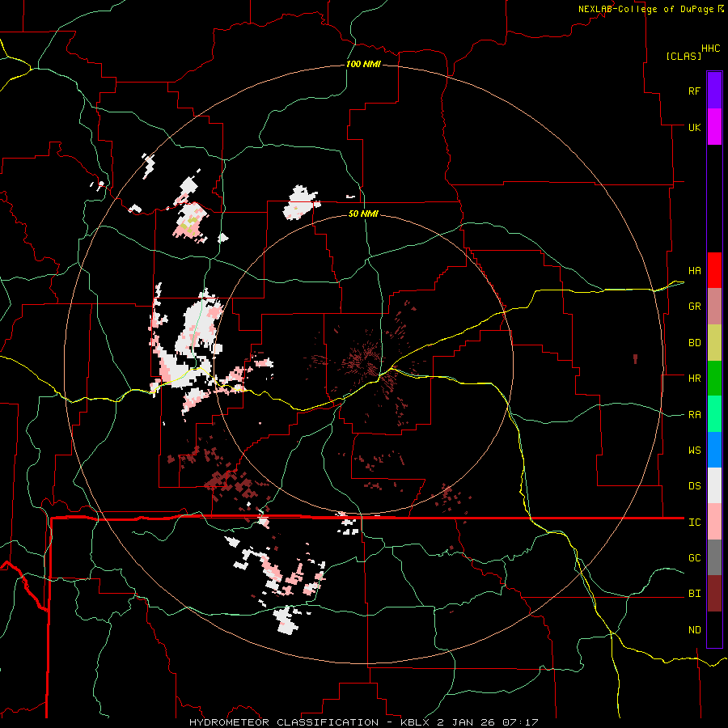The image size is (728, 728).
Task: Click the HA red legend swatch
Action: [x=714, y=270]
